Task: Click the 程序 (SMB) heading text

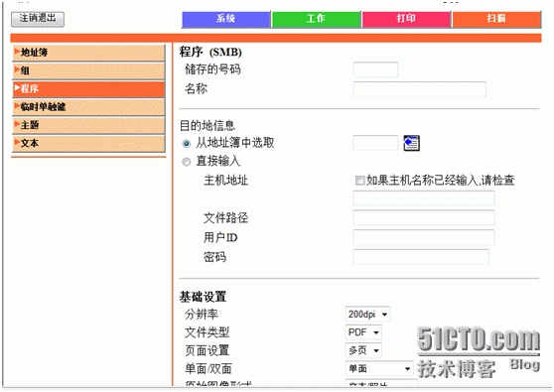Action: [210, 52]
